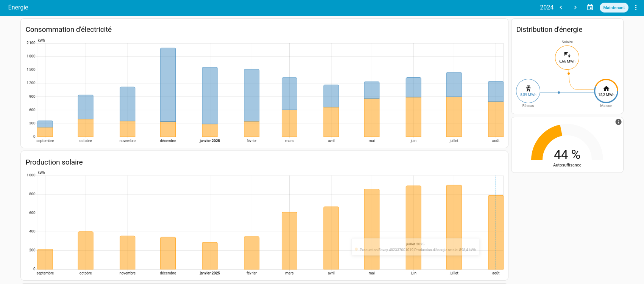
Task: Click the blue dot on grid flow line
Action: (x=559, y=93)
